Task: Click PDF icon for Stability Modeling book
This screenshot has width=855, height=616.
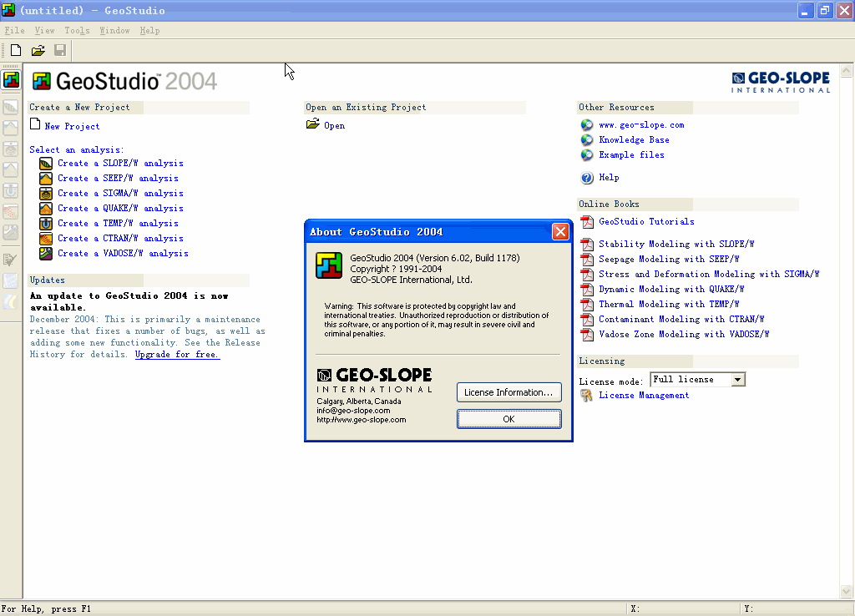Action: pyautogui.click(x=587, y=245)
